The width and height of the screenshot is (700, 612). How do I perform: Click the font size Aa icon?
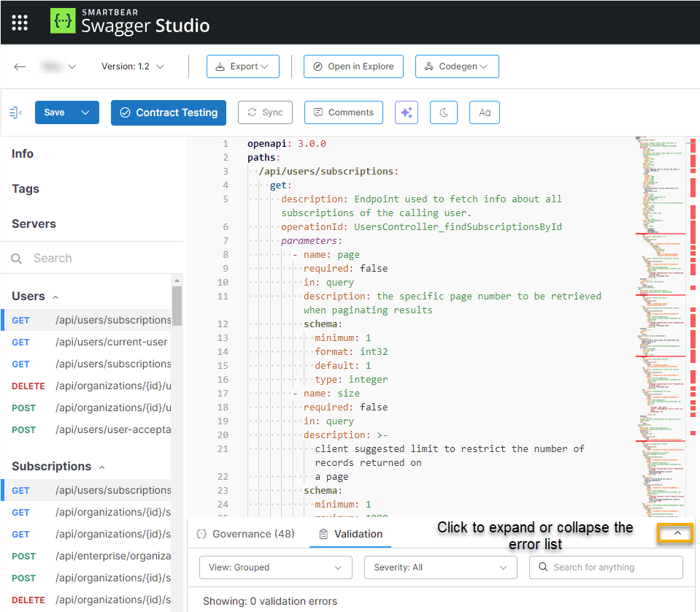click(485, 112)
